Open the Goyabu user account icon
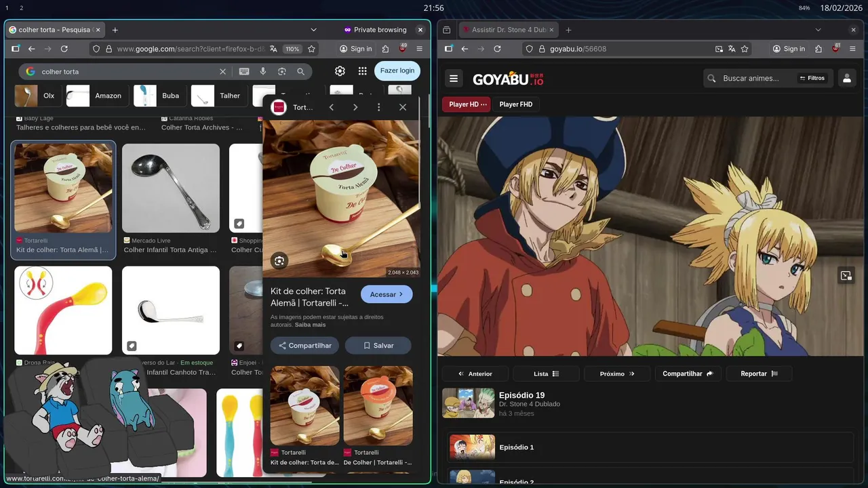868x488 pixels. tap(846, 79)
